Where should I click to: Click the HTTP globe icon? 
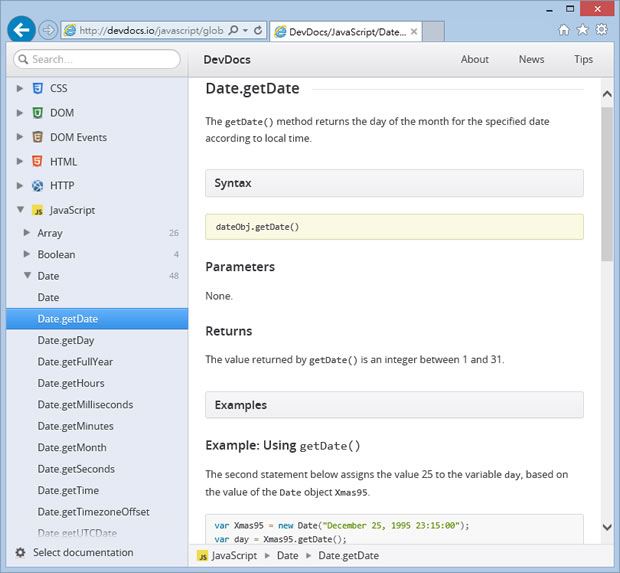tap(37, 185)
